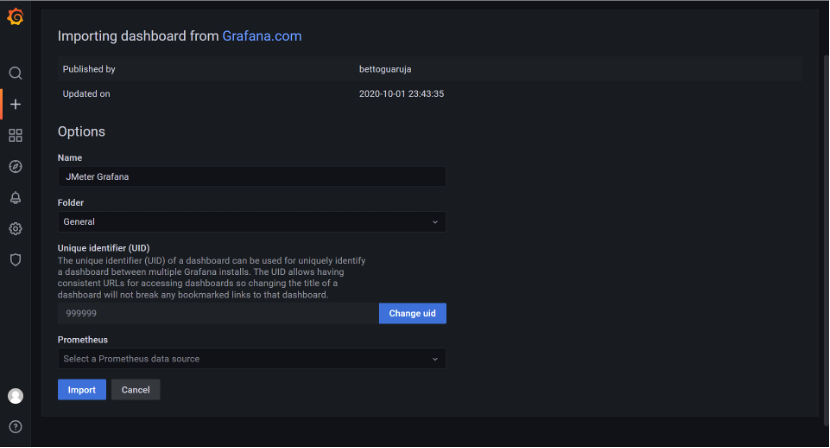Click the Create plus icon in sidebar

(15, 104)
